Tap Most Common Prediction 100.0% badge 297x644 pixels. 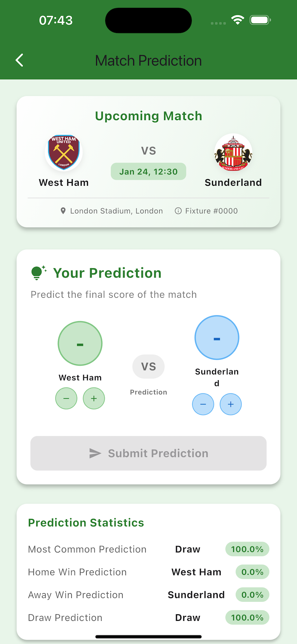247,549
